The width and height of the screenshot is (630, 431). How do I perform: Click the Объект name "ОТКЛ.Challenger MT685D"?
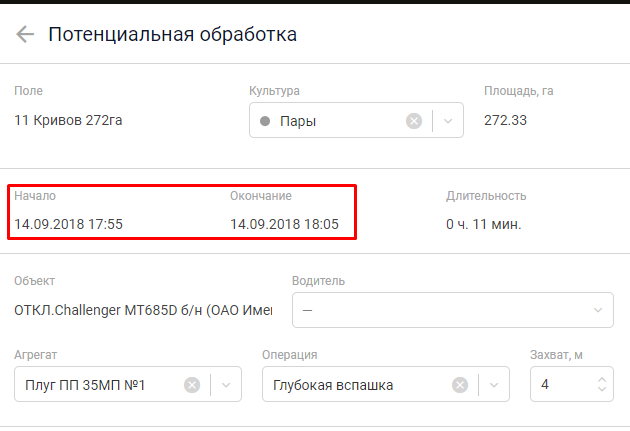142,310
